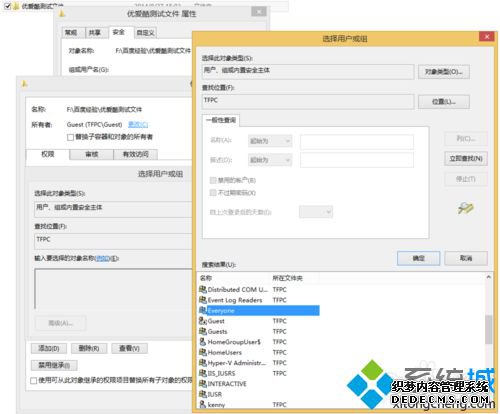This screenshot has height=414, width=500.
Task: Enable replace all child object permissions checkbox
Action: [x=33, y=380]
